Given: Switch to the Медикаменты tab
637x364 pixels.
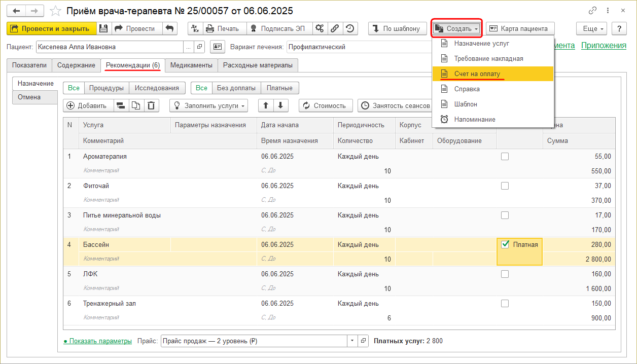Looking at the screenshot, I should coord(191,65).
